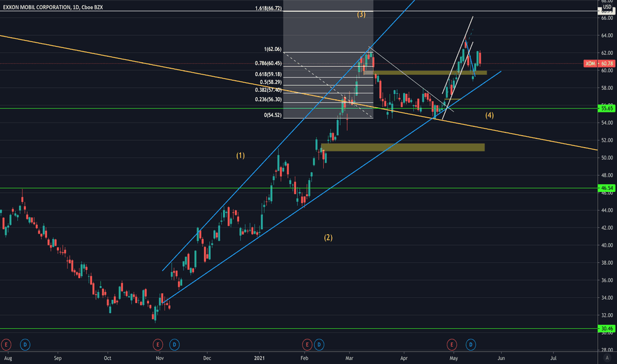617x364 pixels.
Task: Click the 50.00 price axis label
Action: tap(607, 158)
